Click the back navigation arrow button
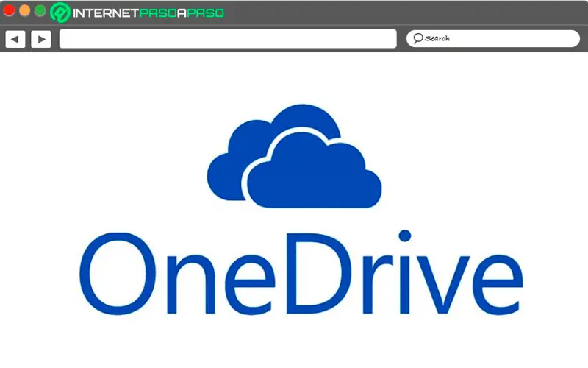Viewport: 588px width, 368px height. (15, 39)
